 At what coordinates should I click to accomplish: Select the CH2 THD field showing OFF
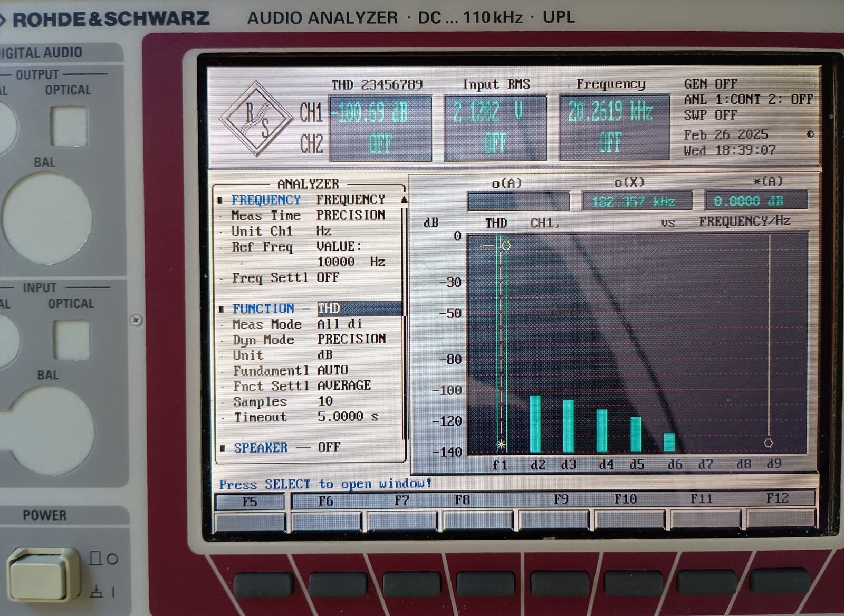380,143
